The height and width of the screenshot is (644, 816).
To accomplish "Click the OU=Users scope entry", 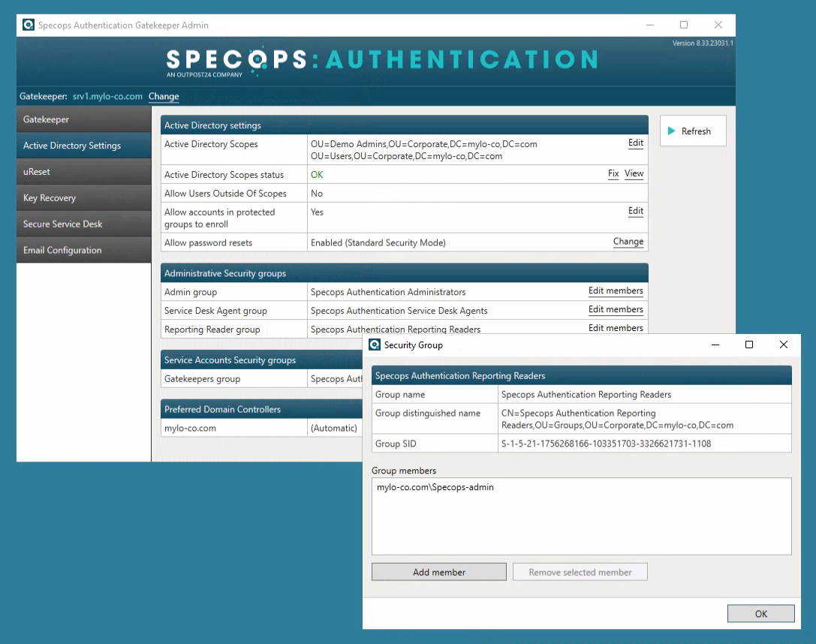I will pos(406,156).
